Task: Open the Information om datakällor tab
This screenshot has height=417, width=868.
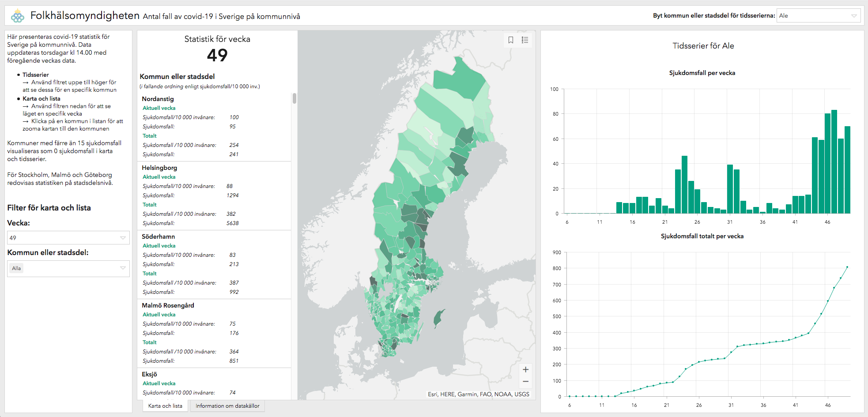Action: click(x=227, y=406)
